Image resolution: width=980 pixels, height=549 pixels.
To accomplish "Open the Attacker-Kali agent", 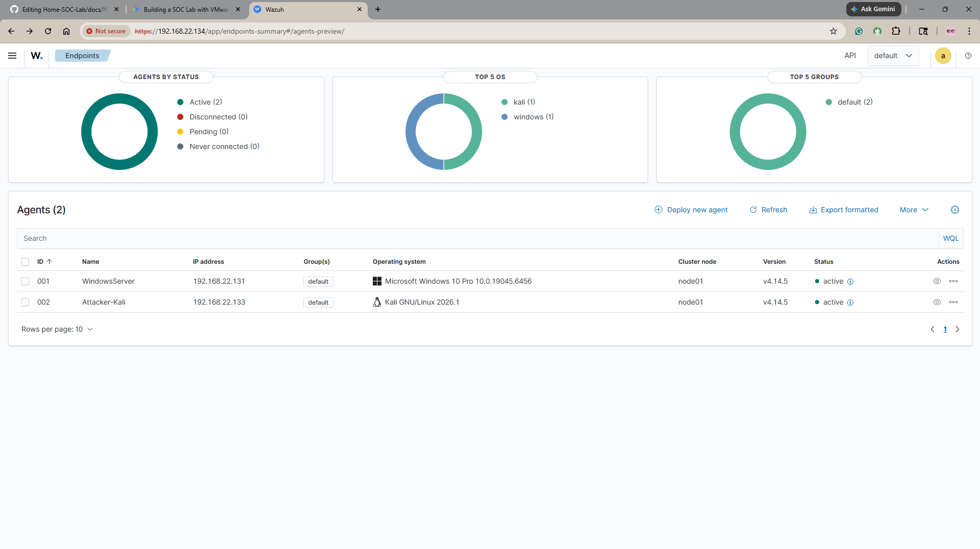I will pos(104,302).
